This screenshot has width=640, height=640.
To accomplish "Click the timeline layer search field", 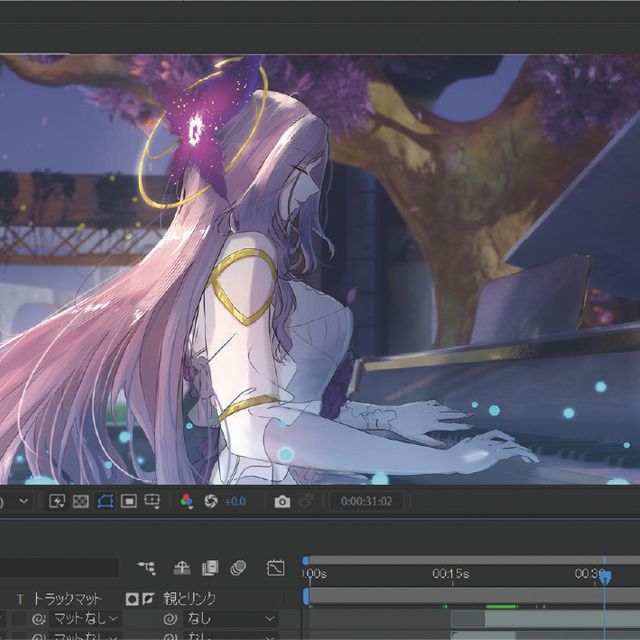I will coord(59,567).
